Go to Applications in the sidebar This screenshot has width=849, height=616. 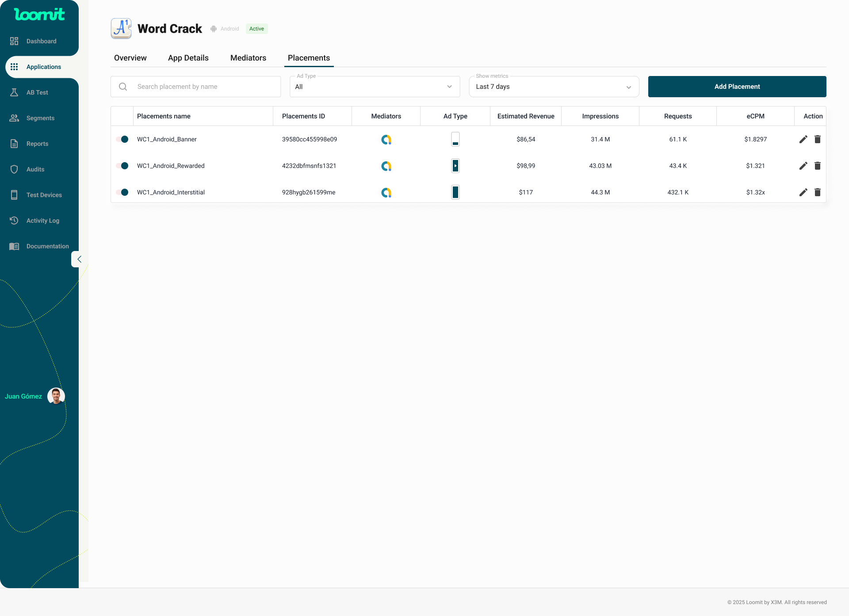[44, 67]
